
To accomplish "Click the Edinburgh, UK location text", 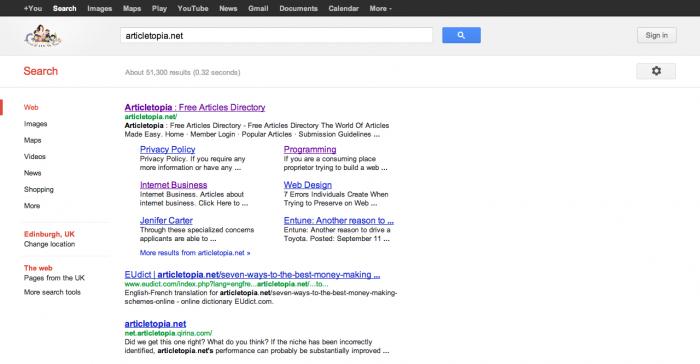I will 49,234.
